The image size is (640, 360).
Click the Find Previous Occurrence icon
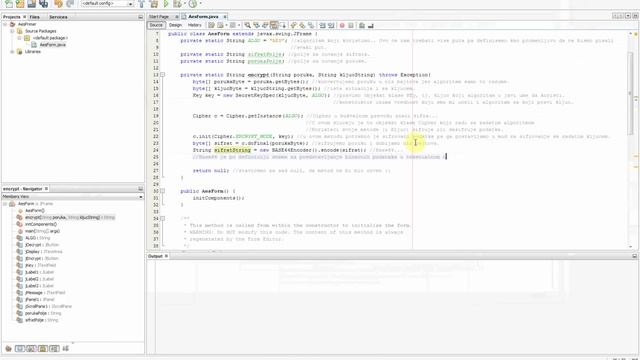(256, 25)
